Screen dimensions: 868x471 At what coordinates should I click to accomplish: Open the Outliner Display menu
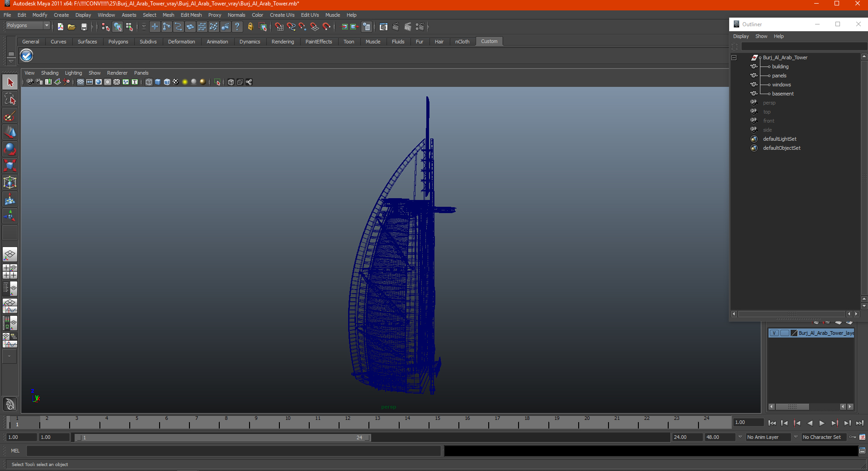pos(741,36)
